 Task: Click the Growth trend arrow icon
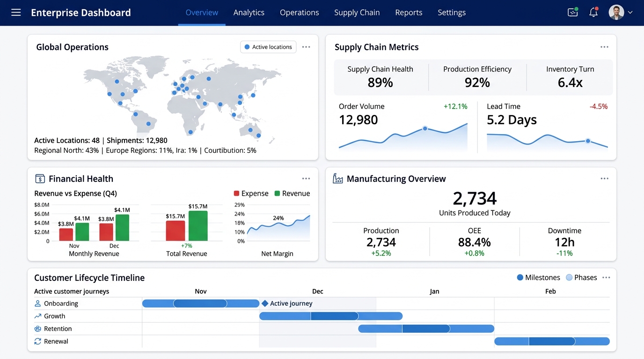[x=38, y=316]
